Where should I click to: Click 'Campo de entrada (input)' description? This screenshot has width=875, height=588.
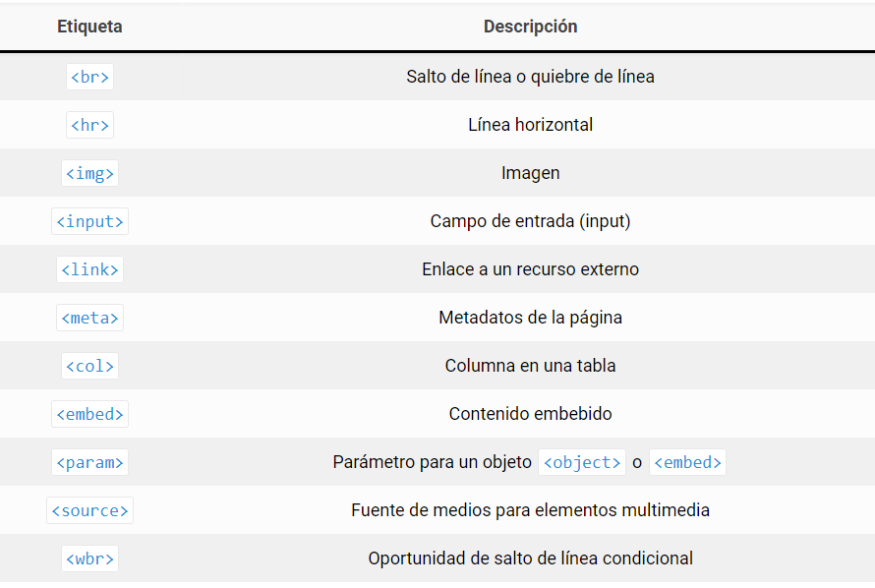click(530, 221)
